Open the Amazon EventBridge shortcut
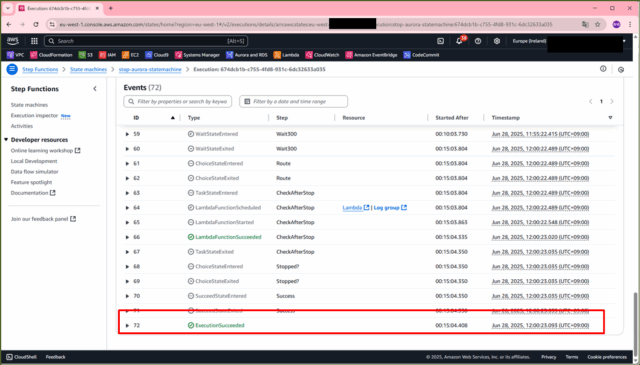640x365 pixels. point(371,55)
